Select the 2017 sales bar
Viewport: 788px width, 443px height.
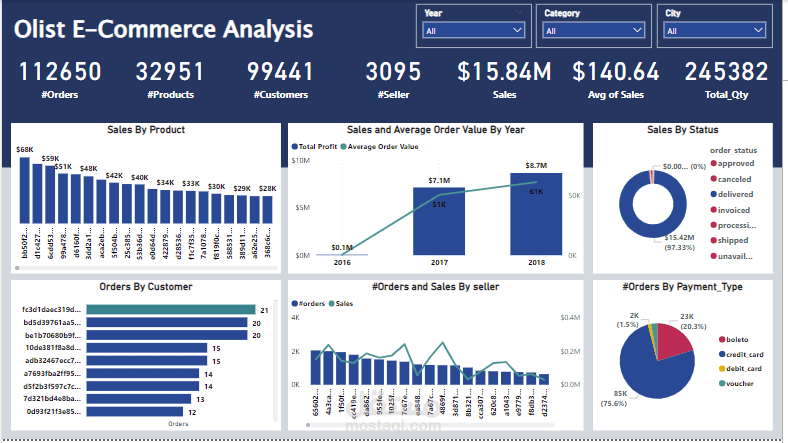tap(439, 222)
